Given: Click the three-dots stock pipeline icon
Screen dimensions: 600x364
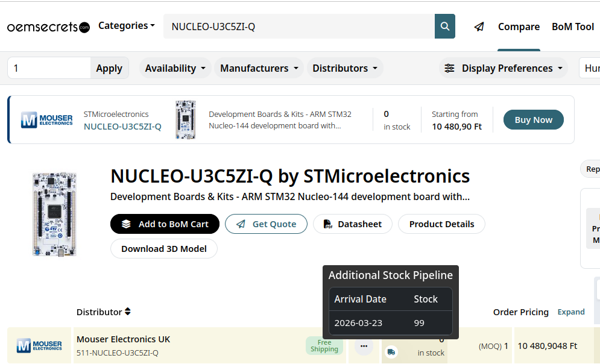Looking at the screenshot, I should coord(363,346).
